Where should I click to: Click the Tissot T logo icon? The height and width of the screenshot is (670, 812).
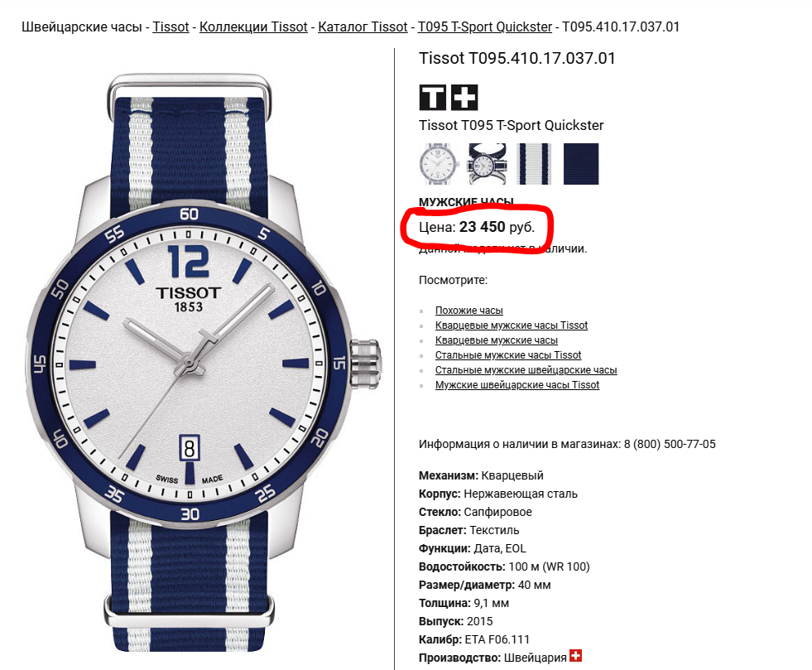(x=432, y=98)
